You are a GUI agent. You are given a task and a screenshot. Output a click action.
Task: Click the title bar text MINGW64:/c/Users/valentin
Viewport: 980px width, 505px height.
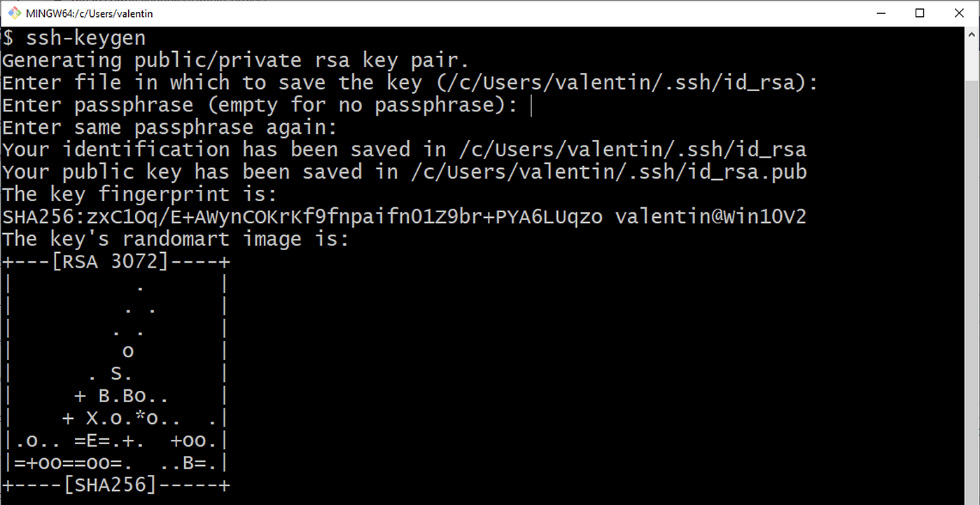point(91,13)
